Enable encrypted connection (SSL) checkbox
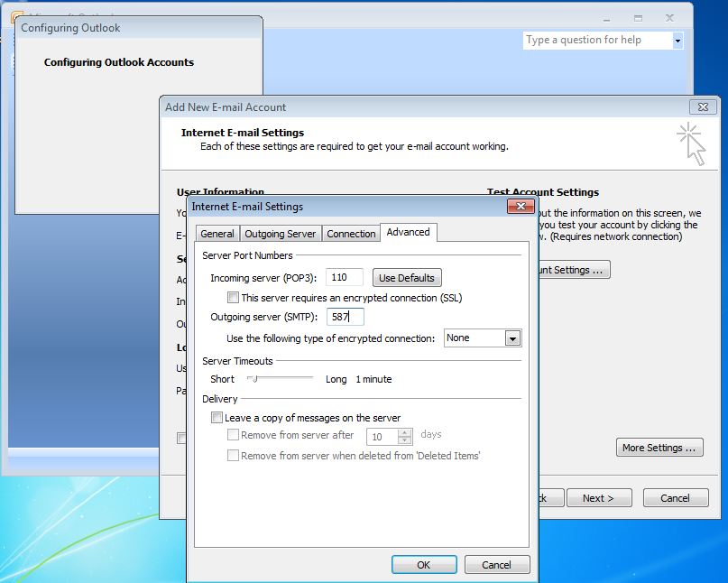 [x=233, y=297]
